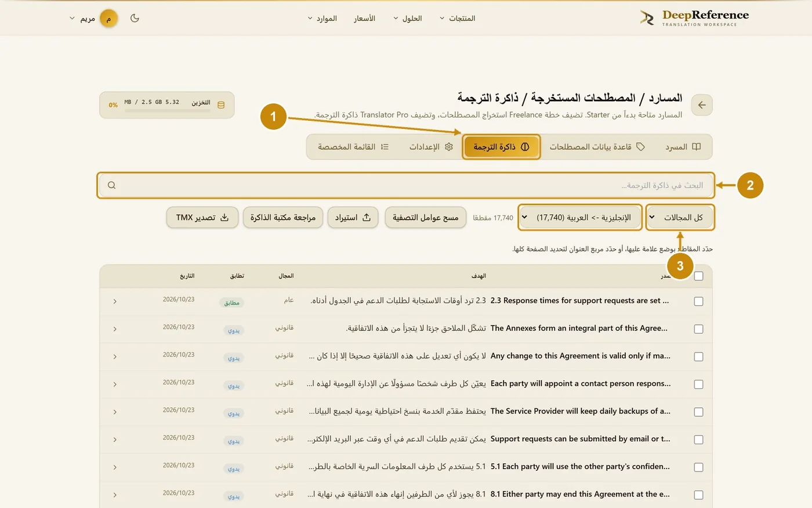The image size is (812, 508).
Task: Click the DeepReference logo
Action: click(694, 18)
